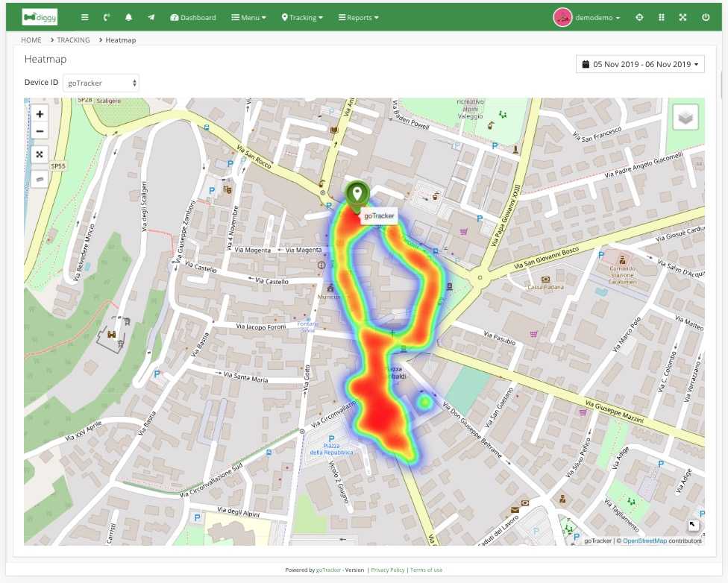Click the calendar icon in date picker

586,64
